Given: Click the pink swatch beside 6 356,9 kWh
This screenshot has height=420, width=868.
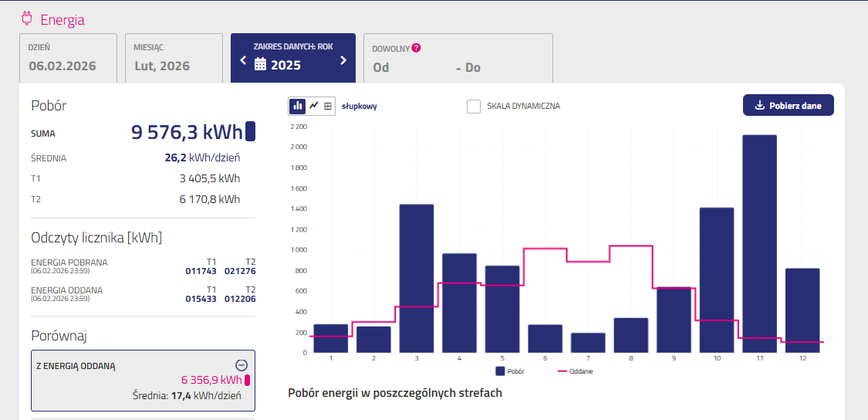Looking at the screenshot, I should 248,380.
